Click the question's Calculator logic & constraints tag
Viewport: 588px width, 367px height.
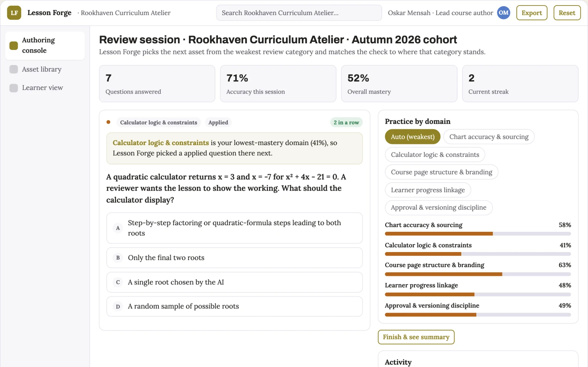[x=158, y=122]
